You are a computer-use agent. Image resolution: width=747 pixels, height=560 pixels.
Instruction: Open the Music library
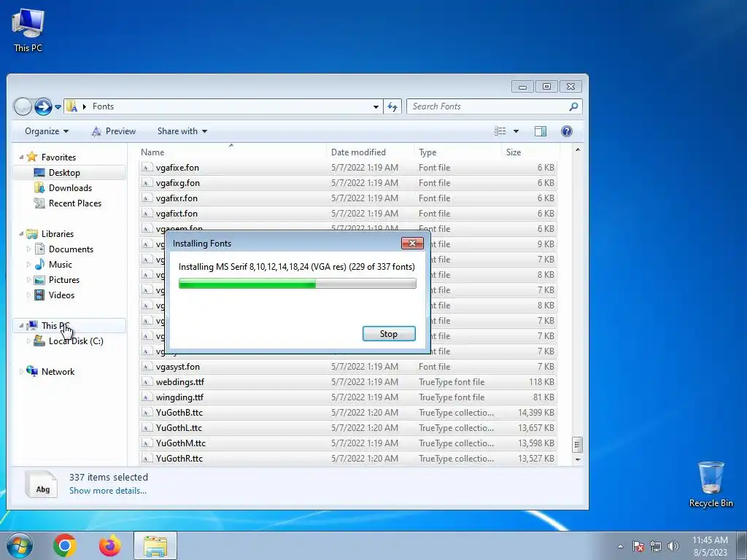(60, 265)
